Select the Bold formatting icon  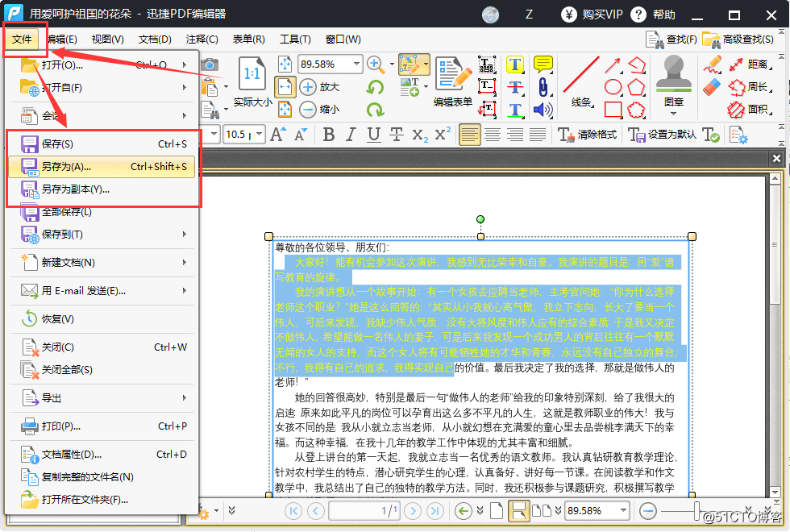pos(329,135)
